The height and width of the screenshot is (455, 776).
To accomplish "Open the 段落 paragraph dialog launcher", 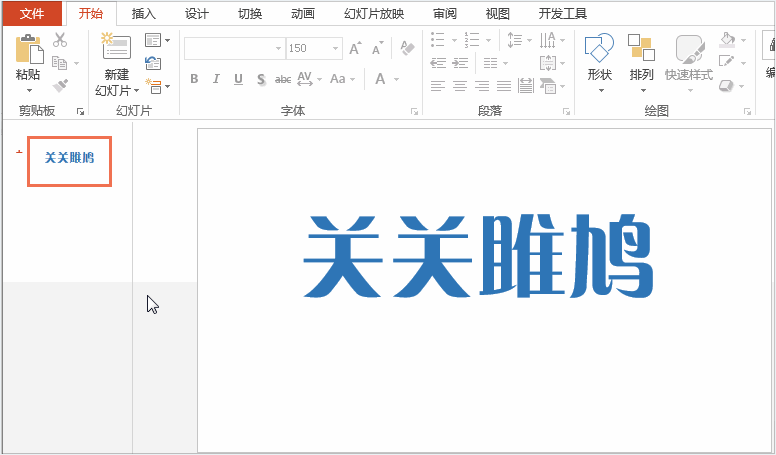I will tap(566, 112).
